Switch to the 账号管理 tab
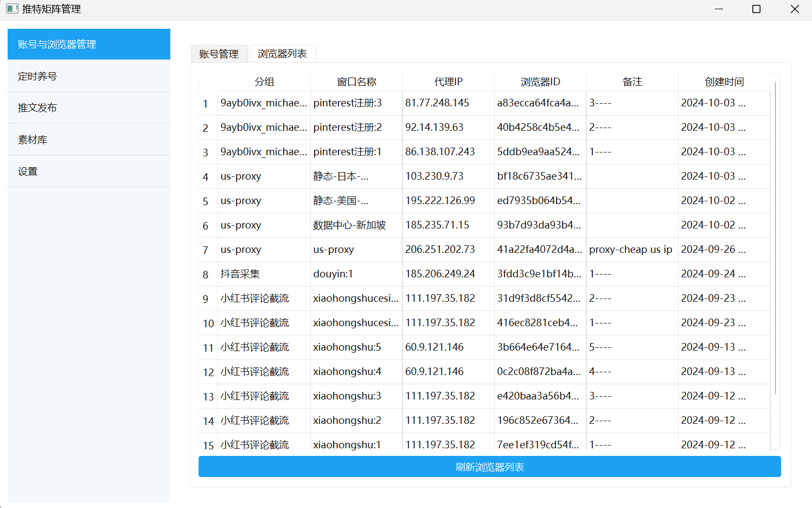The image size is (812, 508). coord(219,54)
